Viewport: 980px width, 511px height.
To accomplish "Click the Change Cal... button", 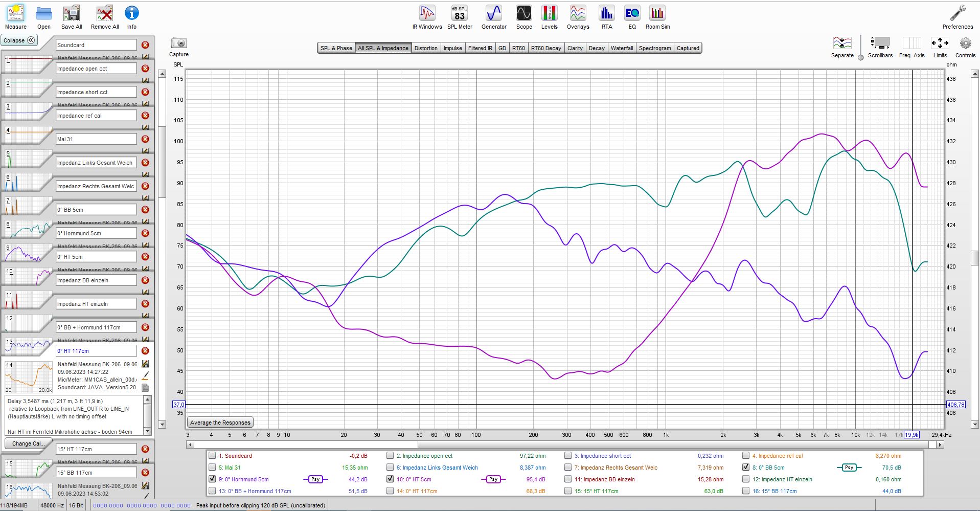I will click(x=28, y=443).
